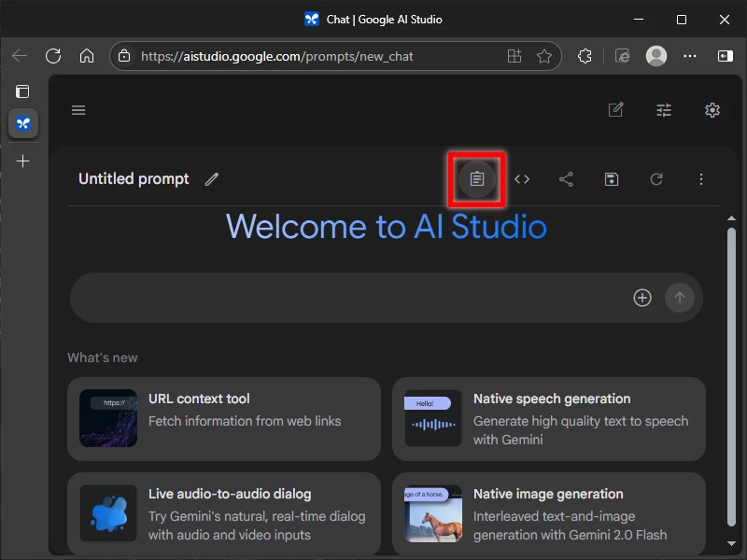The height and width of the screenshot is (560, 747).
Task: Toggle the browser sidebar panel
Action: (726, 56)
